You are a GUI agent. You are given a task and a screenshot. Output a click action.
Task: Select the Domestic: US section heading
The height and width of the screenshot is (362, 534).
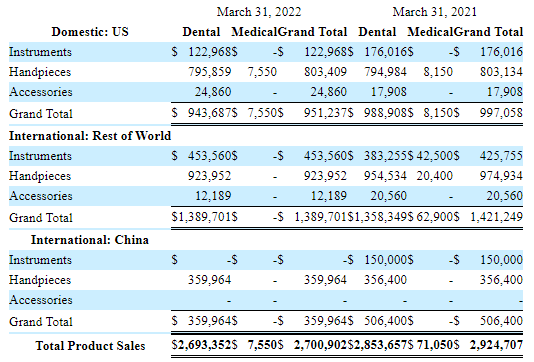(x=90, y=32)
